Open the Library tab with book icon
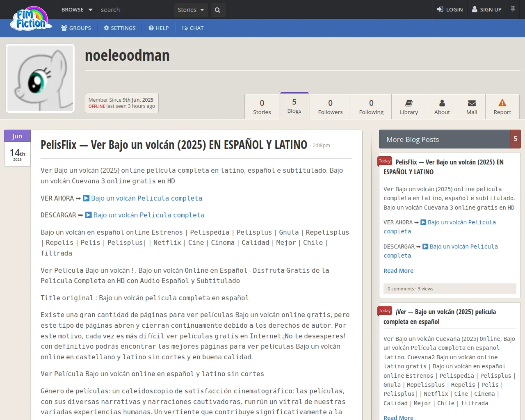The image size is (525, 420). tap(409, 107)
